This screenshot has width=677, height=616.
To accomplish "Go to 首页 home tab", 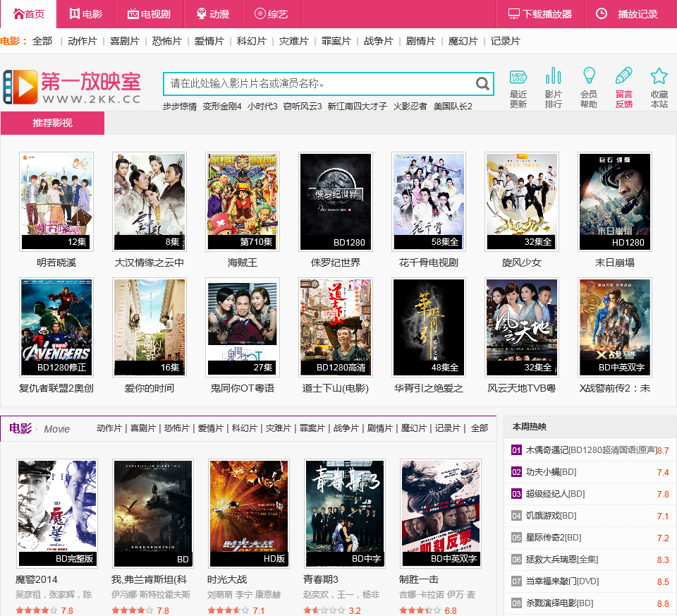I will pos(28,14).
